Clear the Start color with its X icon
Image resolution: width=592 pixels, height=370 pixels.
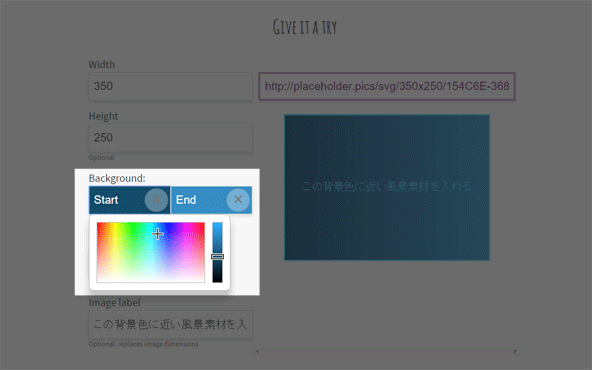tap(156, 200)
